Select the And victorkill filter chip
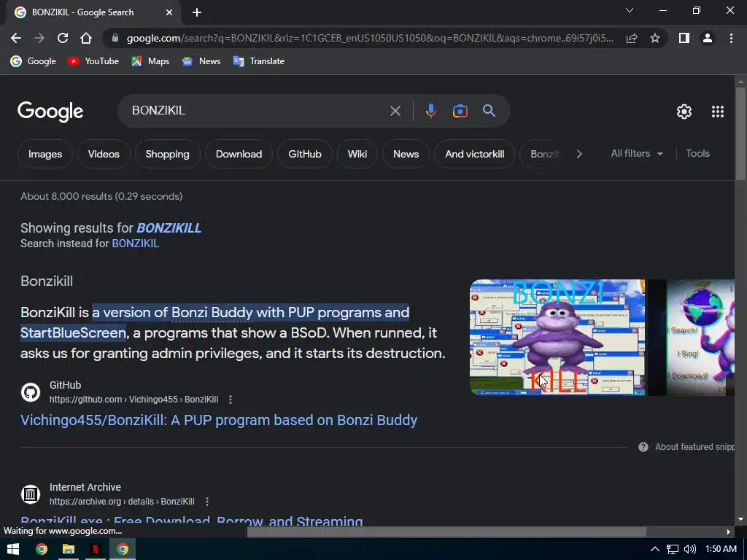 point(474,154)
